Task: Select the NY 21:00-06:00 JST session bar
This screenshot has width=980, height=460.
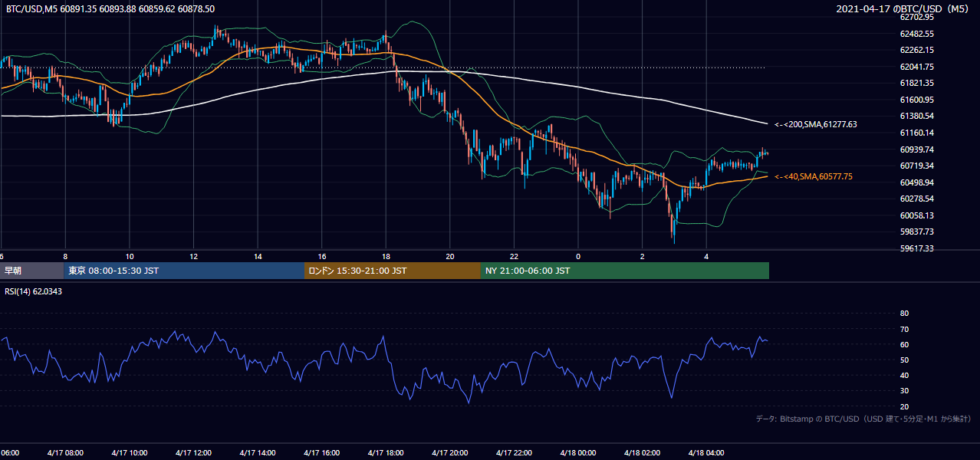Action: point(625,271)
